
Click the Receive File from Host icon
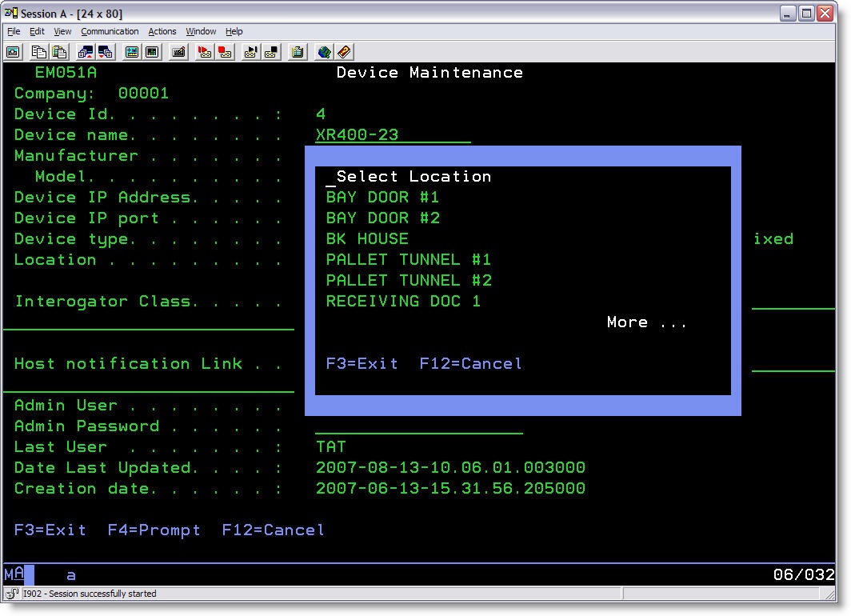pos(106,52)
